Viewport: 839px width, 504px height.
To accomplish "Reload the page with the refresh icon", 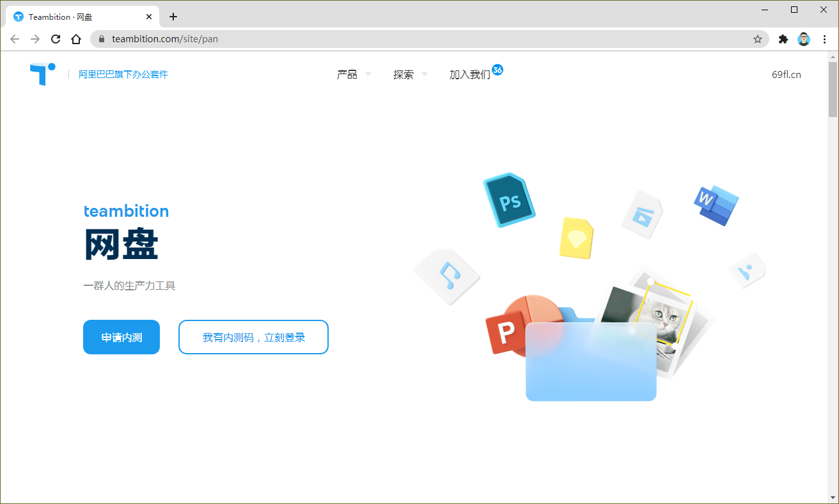I will 56,39.
